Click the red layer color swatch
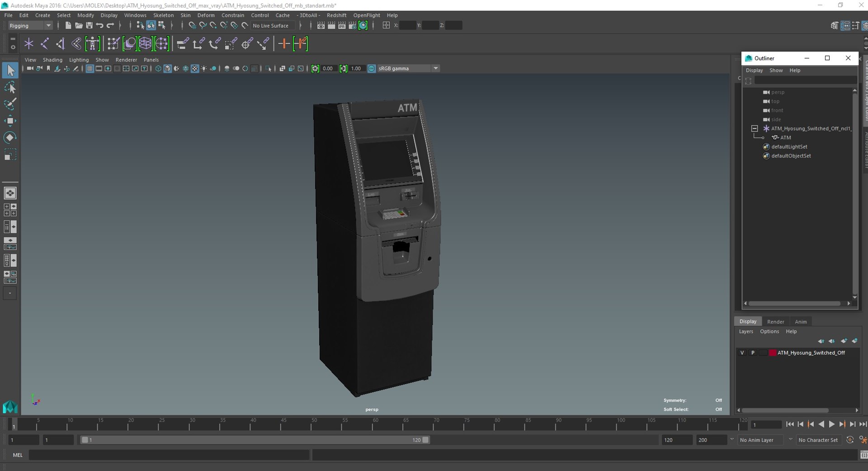This screenshot has width=868, height=471. pyautogui.click(x=773, y=353)
